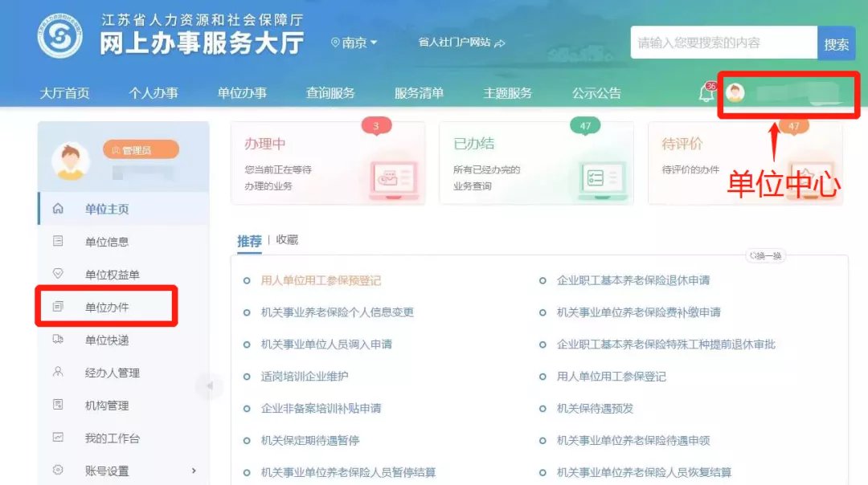This screenshot has width=868, height=485.
Task: Open the 南京 city dropdown
Action: pyautogui.click(x=354, y=43)
